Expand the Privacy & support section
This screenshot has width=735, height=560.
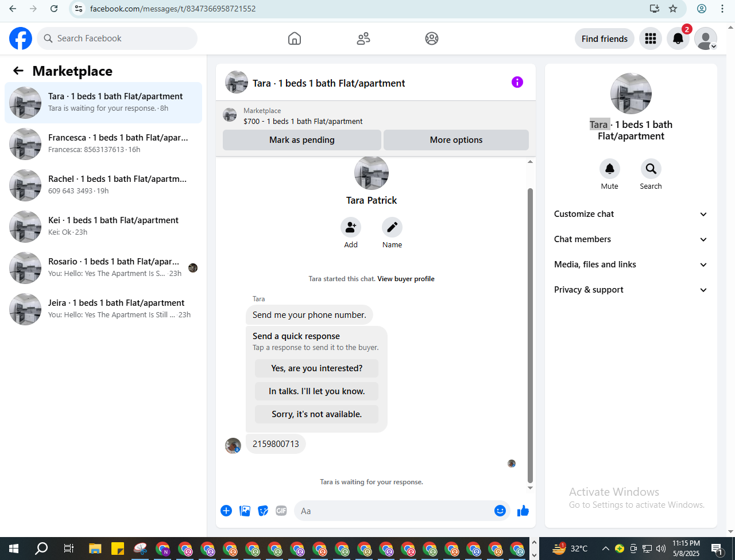pyautogui.click(x=631, y=290)
